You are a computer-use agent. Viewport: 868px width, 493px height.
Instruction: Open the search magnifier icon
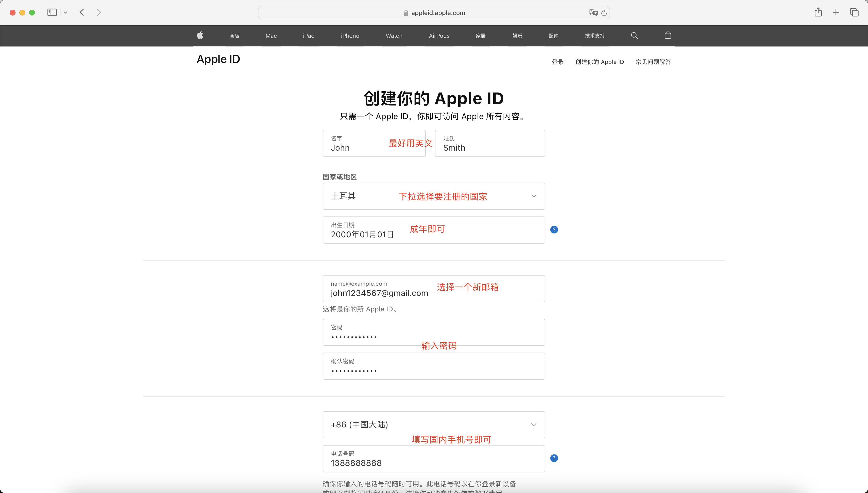tap(634, 36)
